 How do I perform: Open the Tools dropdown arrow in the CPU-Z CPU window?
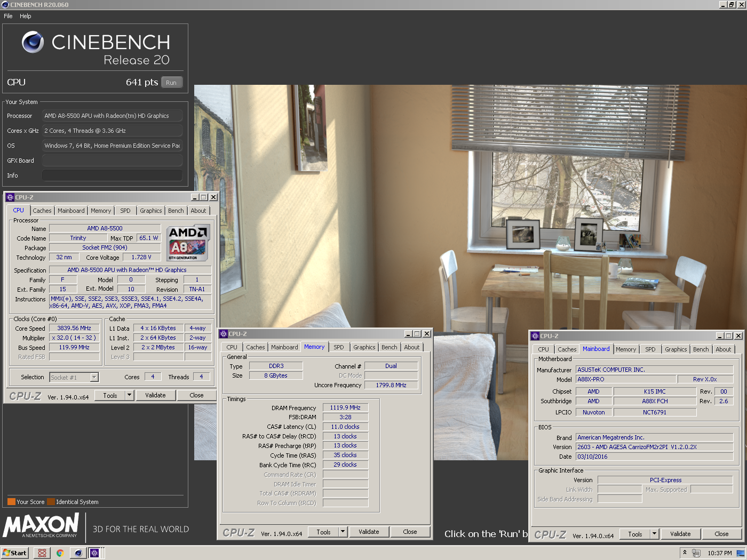point(129,395)
